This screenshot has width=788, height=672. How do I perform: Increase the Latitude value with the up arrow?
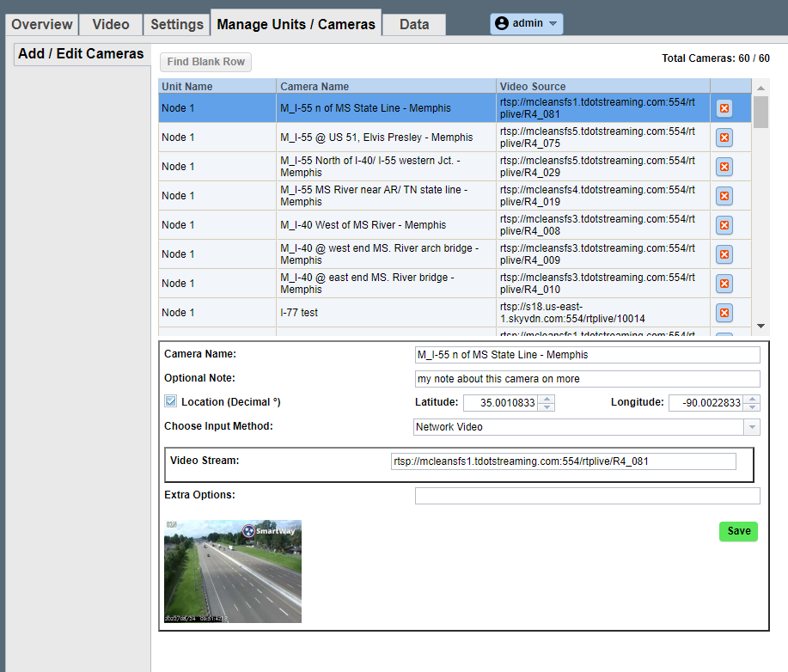click(x=547, y=399)
